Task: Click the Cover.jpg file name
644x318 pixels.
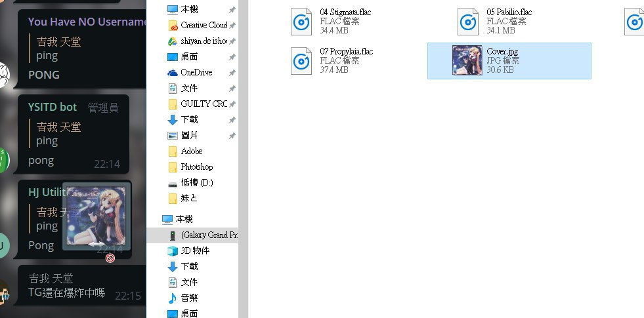Action: (502, 51)
